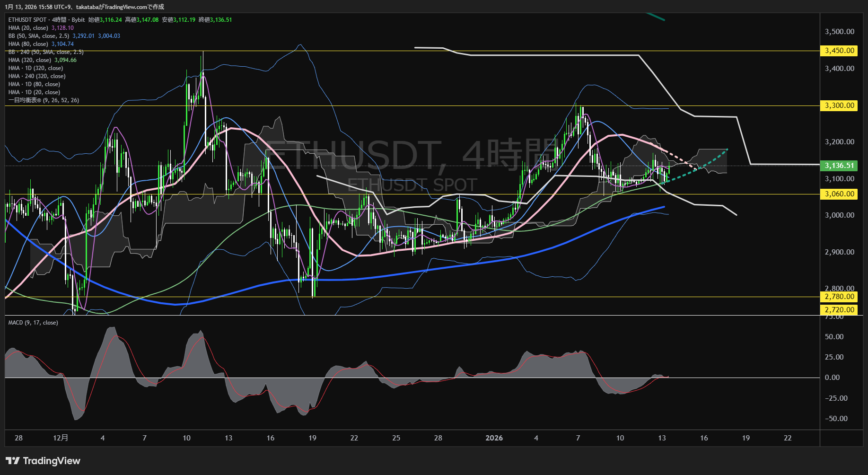Select the 3,060.00 yellow price label
This screenshot has width=868, height=475.
(x=839, y=194)
